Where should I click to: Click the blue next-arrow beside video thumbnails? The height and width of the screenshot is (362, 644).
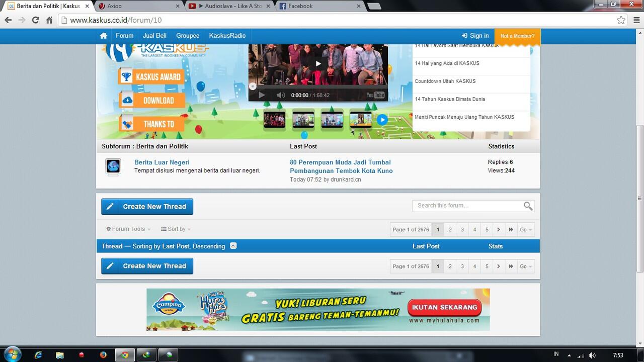(382, 120)
